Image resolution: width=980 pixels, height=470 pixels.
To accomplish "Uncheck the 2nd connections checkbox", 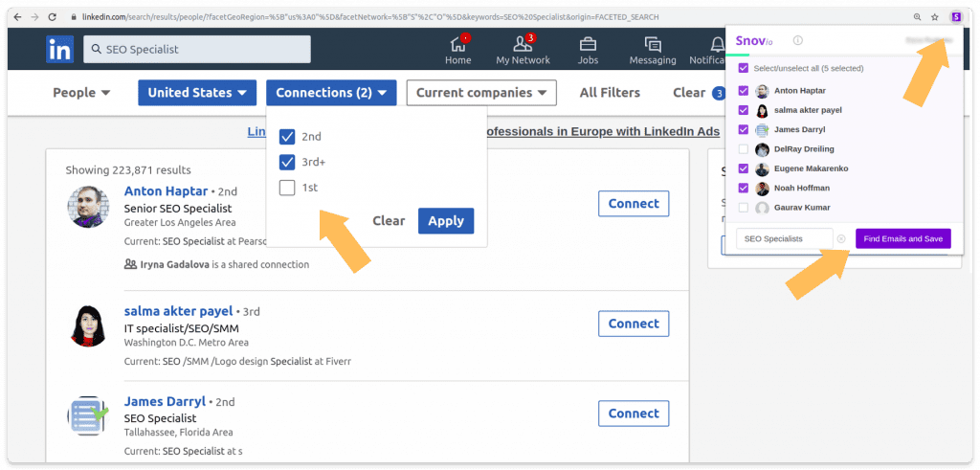I will (287, 137).
